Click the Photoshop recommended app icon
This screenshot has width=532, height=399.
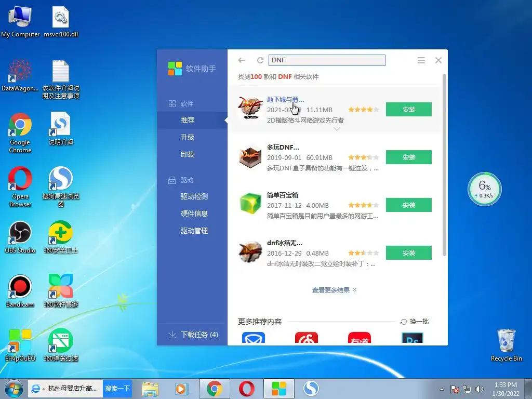click(412, 338)
